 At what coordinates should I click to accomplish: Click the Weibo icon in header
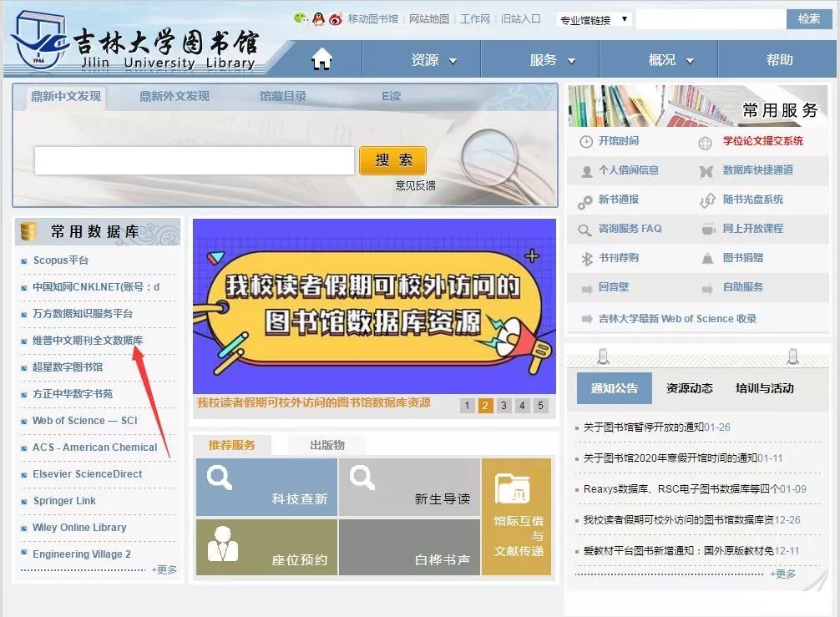[x=336, y=18]
